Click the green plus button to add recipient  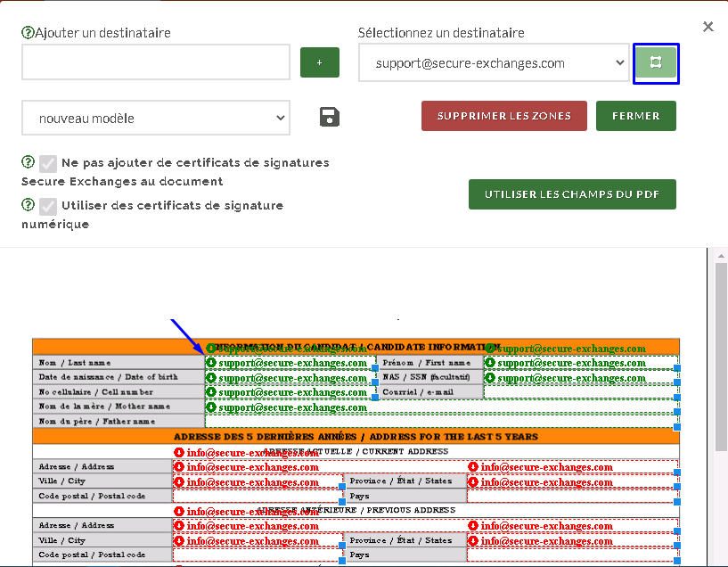pos(319,62)
